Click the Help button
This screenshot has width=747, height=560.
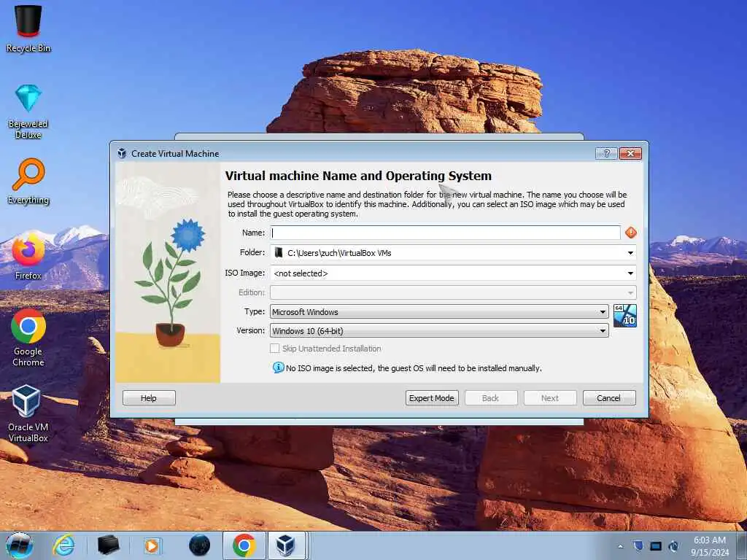[149, 398]
